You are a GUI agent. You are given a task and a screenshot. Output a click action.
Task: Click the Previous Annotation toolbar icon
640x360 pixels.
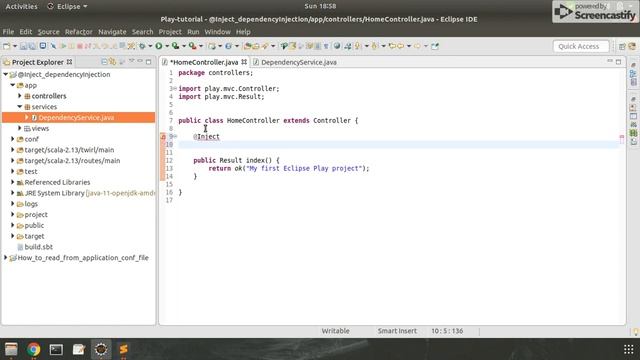(374, 46)
